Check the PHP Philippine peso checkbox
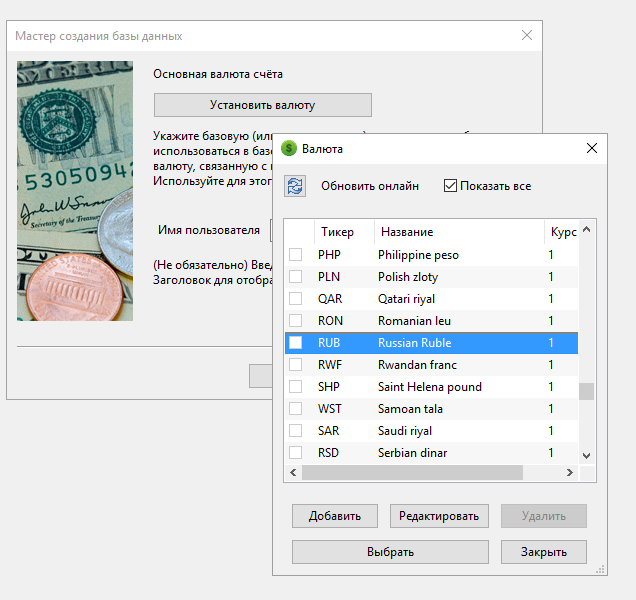The image size is (636, 600). coord(295,255)
